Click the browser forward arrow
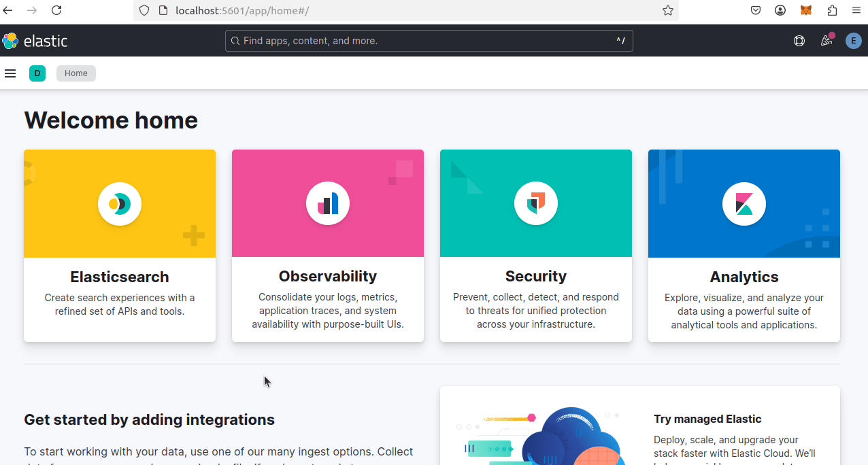868x465 pixels. pyautogui.click(x=32, y=10)
